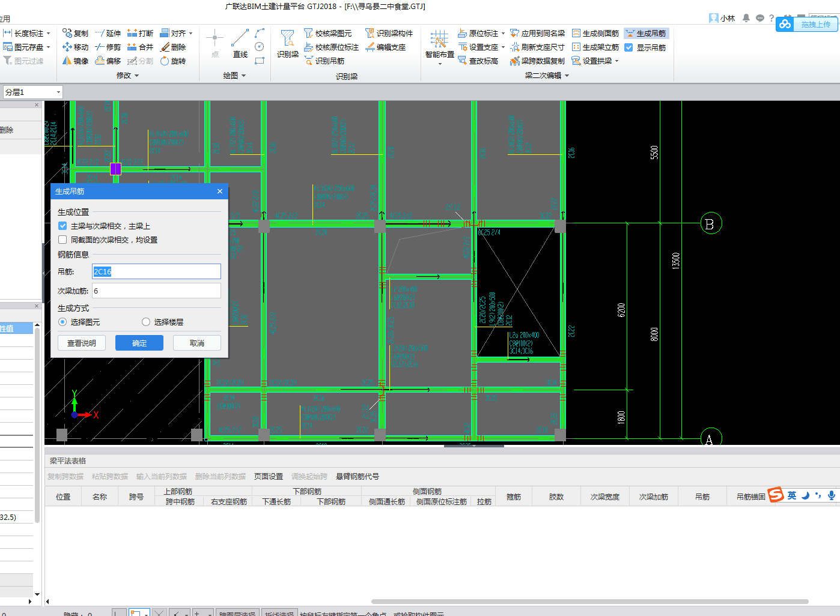
Task: Click the 小林 user account
Action: (722, 18)
